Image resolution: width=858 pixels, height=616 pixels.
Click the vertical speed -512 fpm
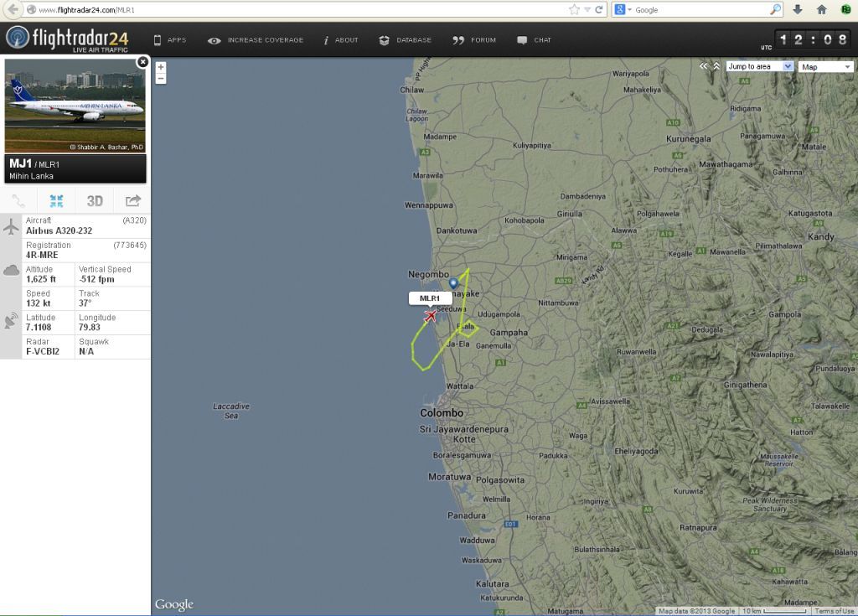coord(97,279)
